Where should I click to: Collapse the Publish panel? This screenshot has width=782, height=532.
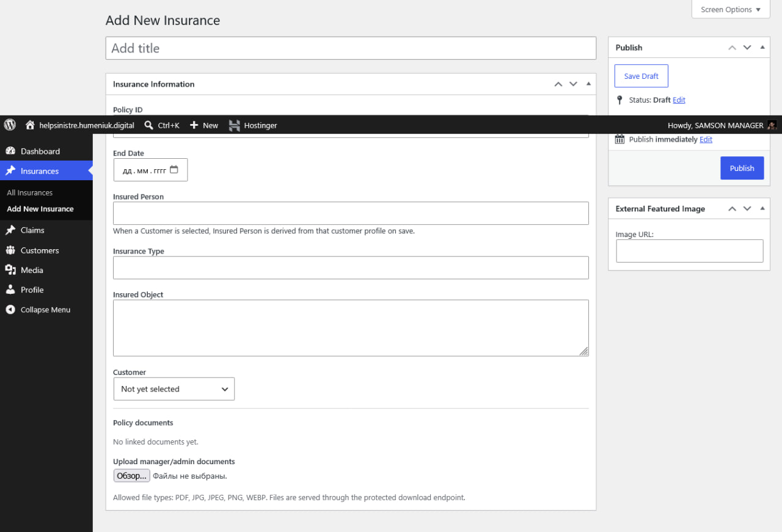762,48
